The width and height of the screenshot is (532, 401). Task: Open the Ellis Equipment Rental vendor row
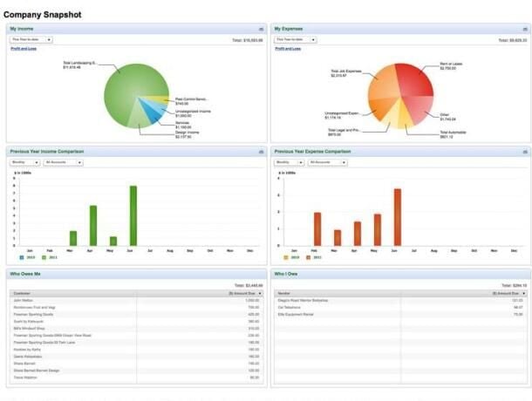[400, 315]
